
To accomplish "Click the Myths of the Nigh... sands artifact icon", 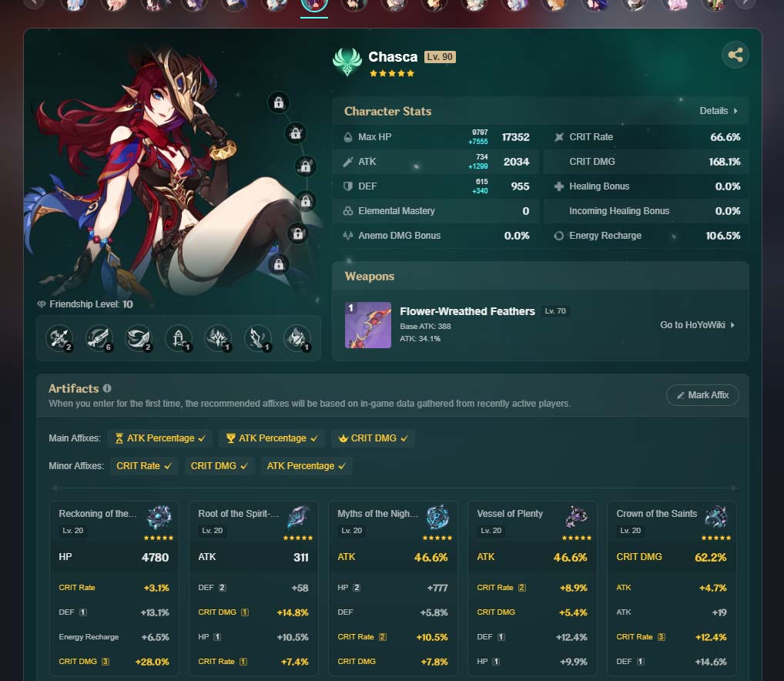I will pyautogui.click(x=438, y=517).
